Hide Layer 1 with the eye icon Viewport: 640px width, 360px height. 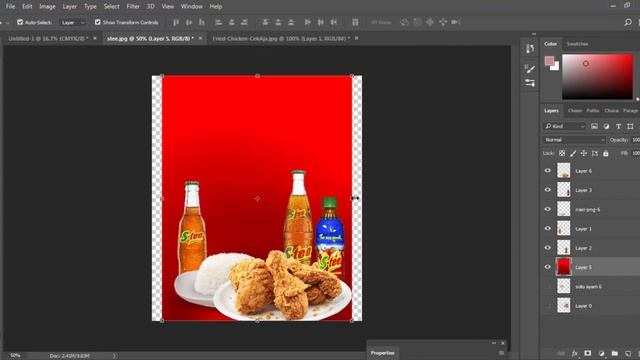coord(548,229)
